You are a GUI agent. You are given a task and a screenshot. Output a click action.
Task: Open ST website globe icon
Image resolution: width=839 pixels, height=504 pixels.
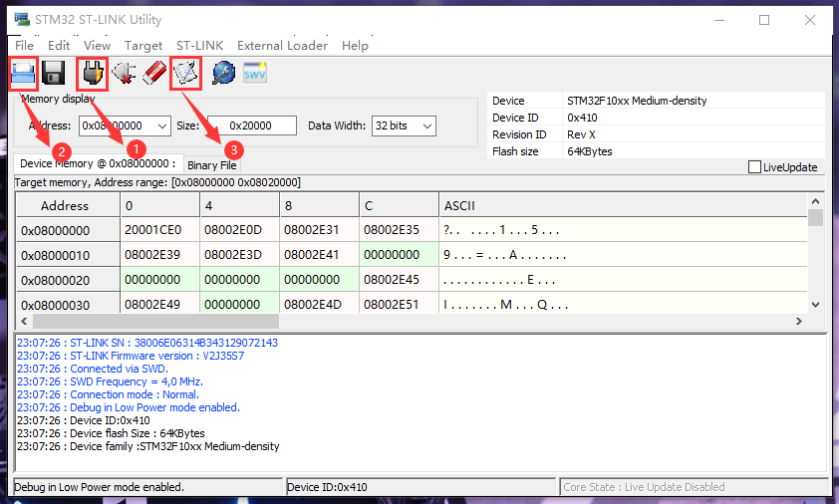[223, 73]
